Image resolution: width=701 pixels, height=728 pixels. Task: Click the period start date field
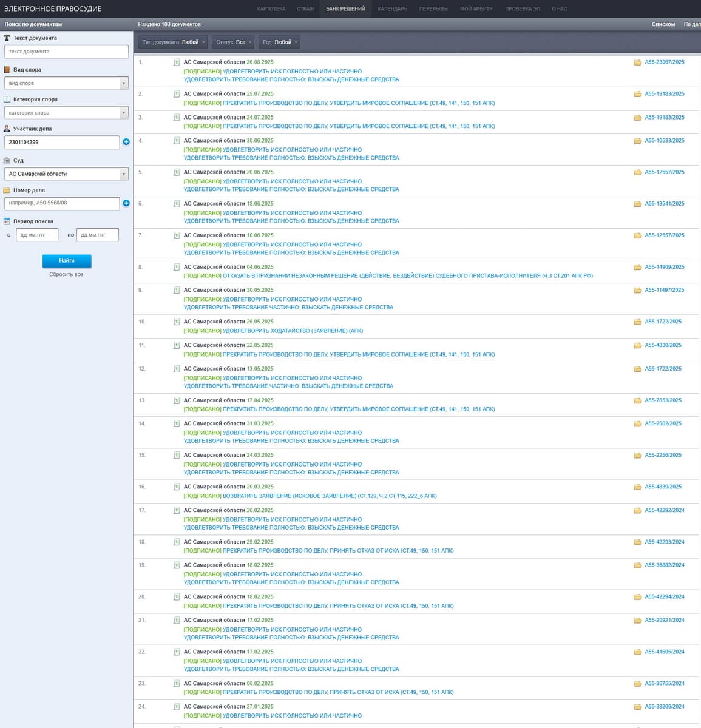click(36, 235)
